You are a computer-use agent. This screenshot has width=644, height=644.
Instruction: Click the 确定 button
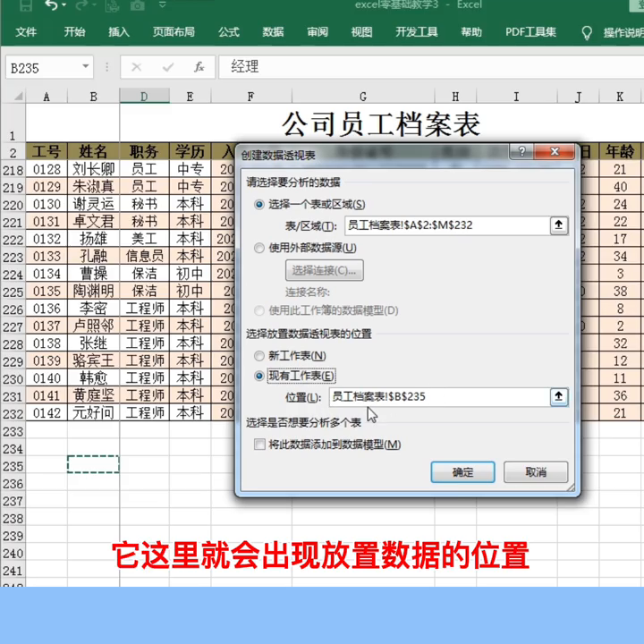pos(462,472)
